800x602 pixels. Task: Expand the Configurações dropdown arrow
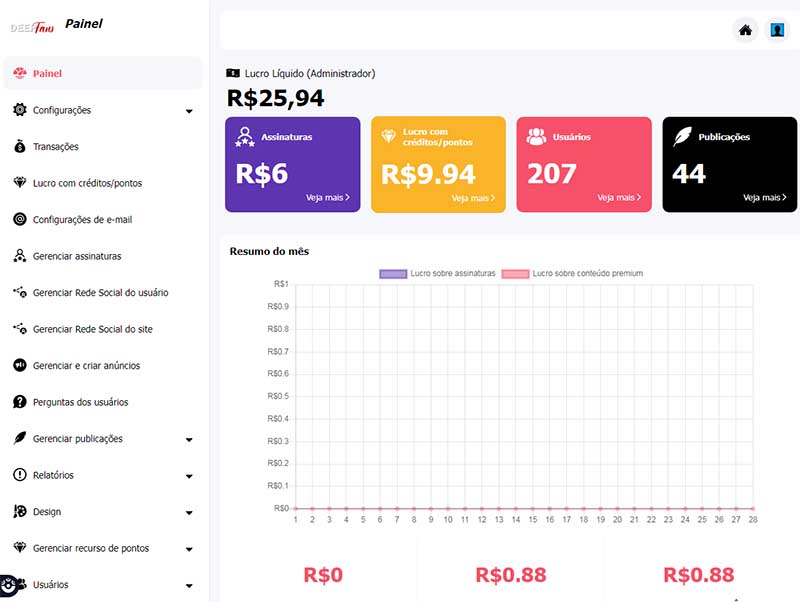tap(189, 111)
